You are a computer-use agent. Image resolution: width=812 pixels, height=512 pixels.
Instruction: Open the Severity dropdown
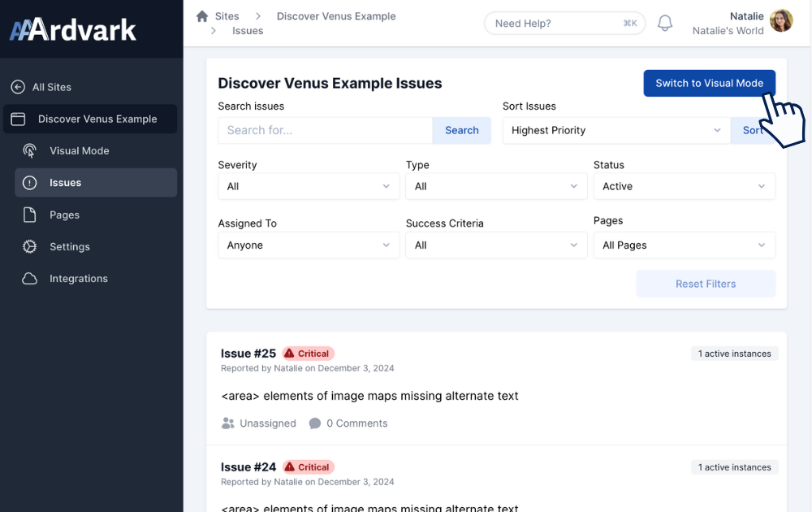(309, 186)
